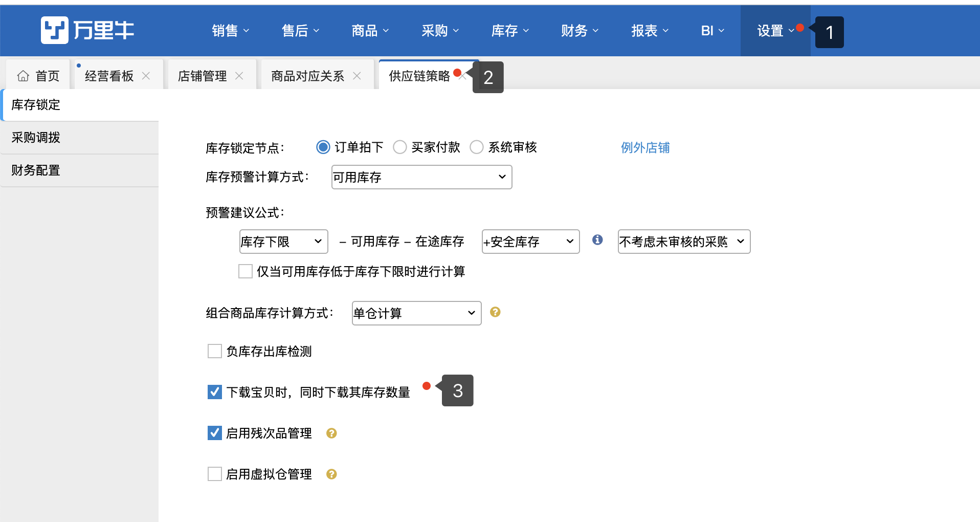Select 库存锁定 in sidebar
The height and width of the screenshot is (522, 980).
[79, 105]
